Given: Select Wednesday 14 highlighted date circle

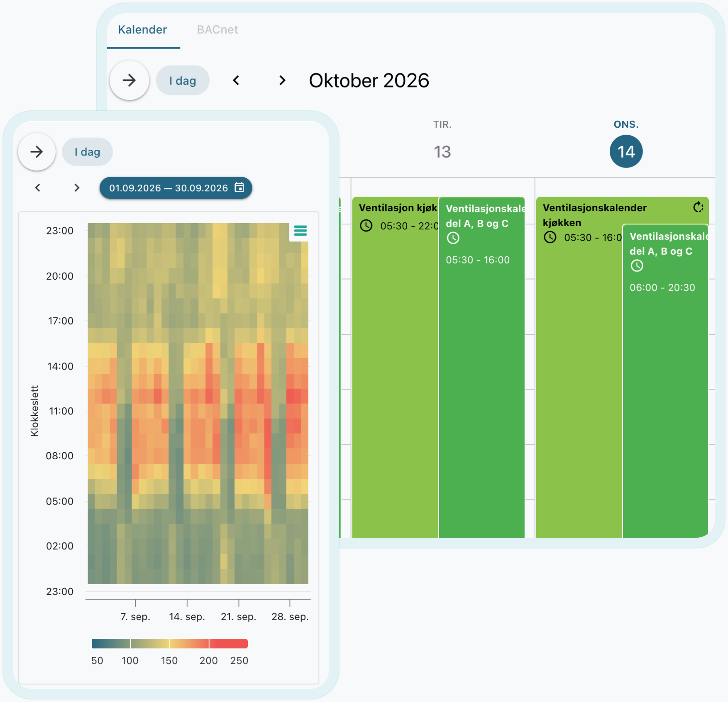Looking at the screenshot, I should [x=626, y=151].
